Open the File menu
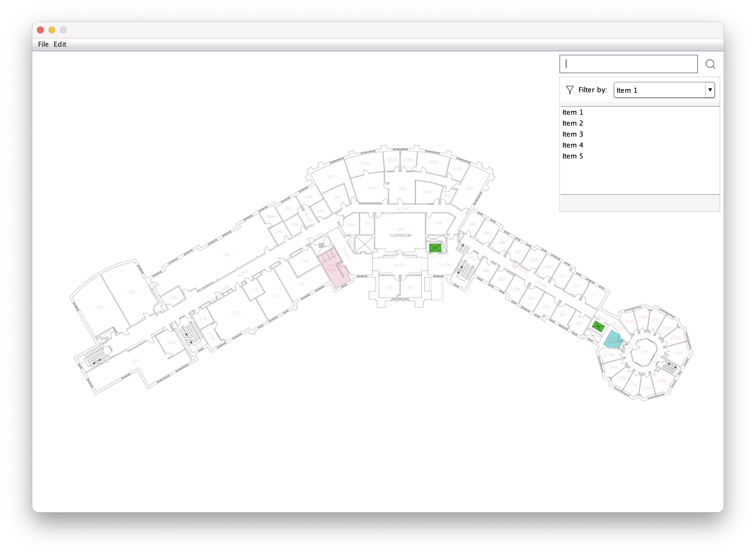Screen dimensions: 756x555 click(43, 44)
